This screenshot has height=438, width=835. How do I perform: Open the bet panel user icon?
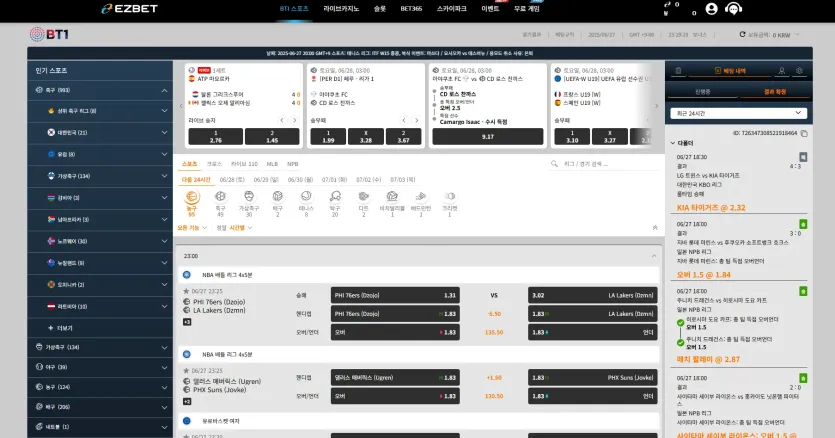pyautogui.click(x=781, y=70)
